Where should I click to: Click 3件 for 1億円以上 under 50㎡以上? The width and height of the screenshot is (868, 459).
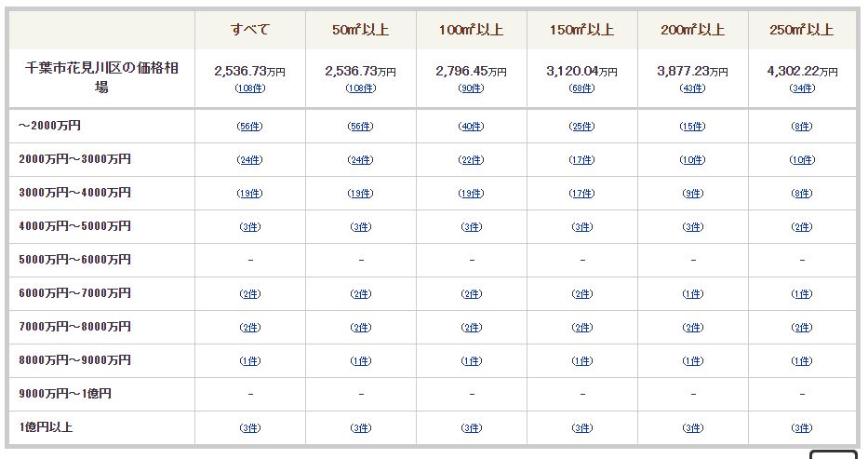(x=361, y=428)
